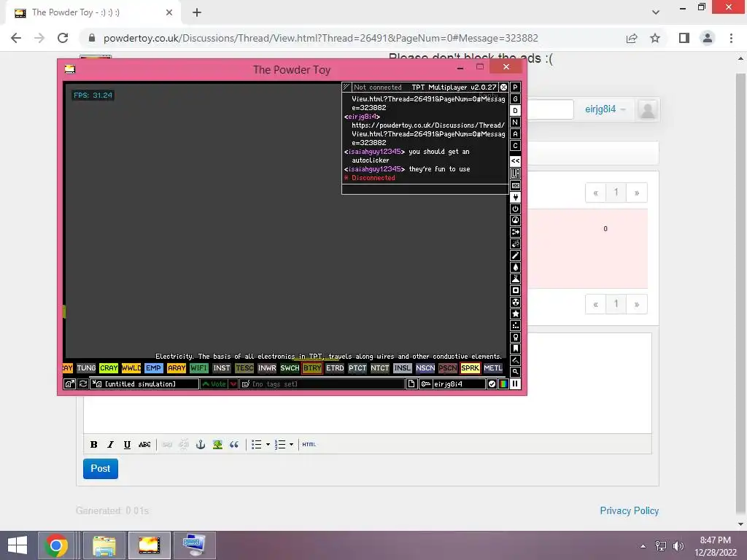
Task: Close the TPT Multiplayer chat panel
Action: point(503,87)
